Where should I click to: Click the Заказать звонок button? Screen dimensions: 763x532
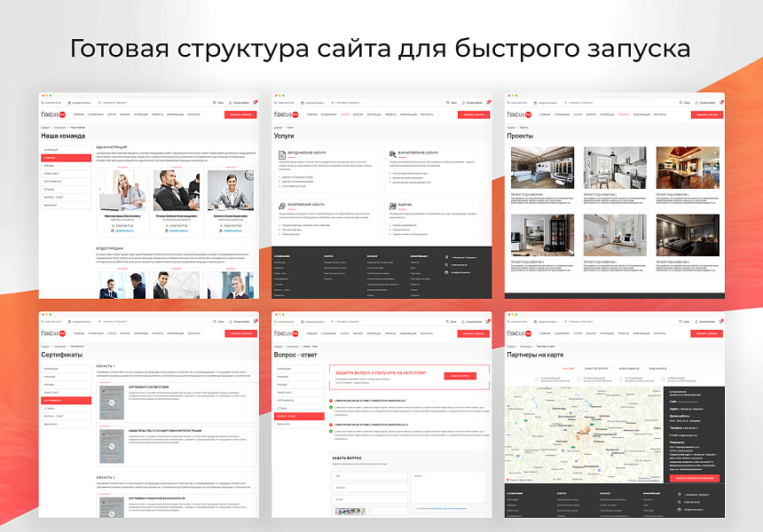pos(472,115)
